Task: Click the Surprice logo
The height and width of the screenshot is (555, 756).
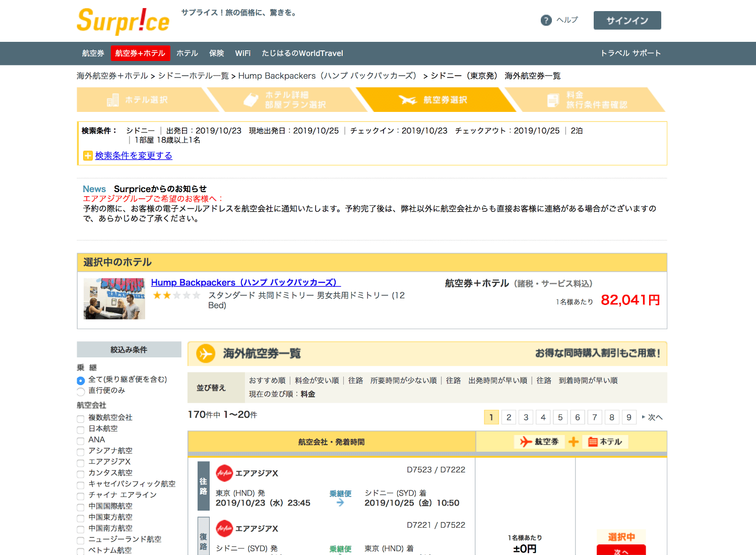Action: click(x=123, y=21)
